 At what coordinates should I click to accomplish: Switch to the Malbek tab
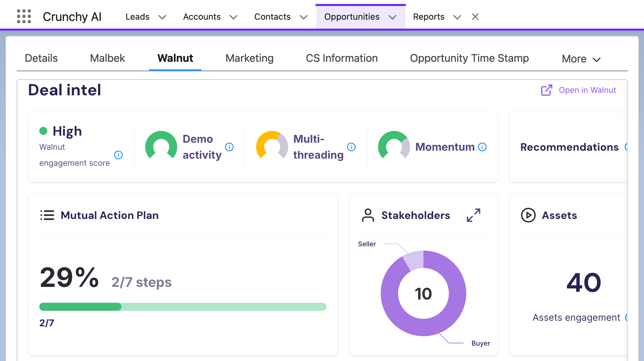tap(107, 58)
